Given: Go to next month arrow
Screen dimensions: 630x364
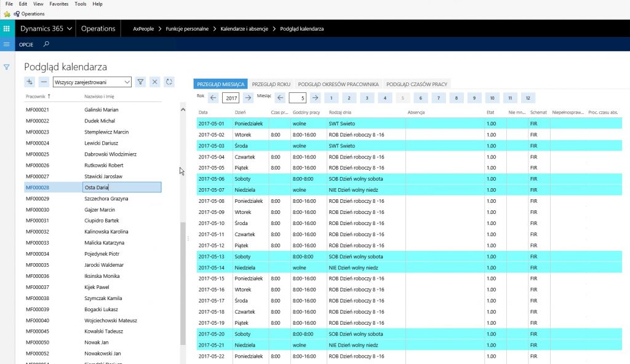Looking at the screenshot, I should point(316,98).
